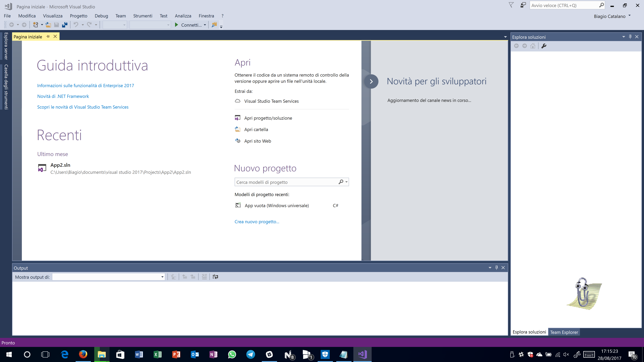
Task: Click Solution Explorer Properties wrench icon
Action: tap(544, 46)
